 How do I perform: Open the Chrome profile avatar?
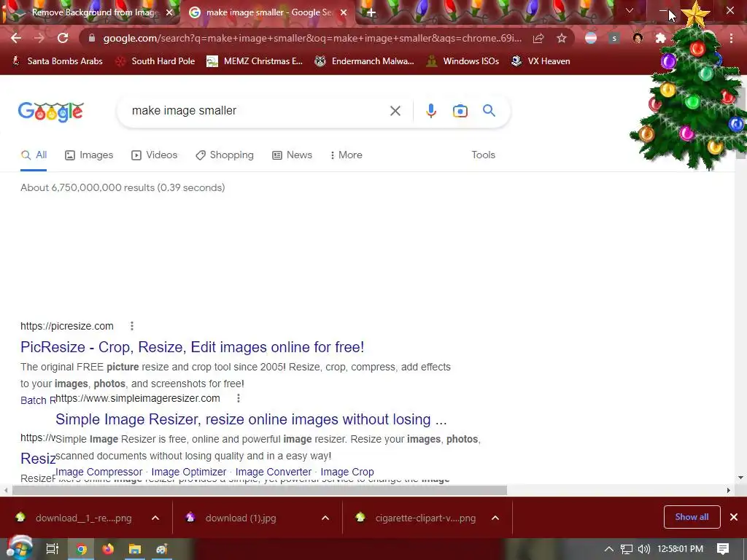pos(638,38)
